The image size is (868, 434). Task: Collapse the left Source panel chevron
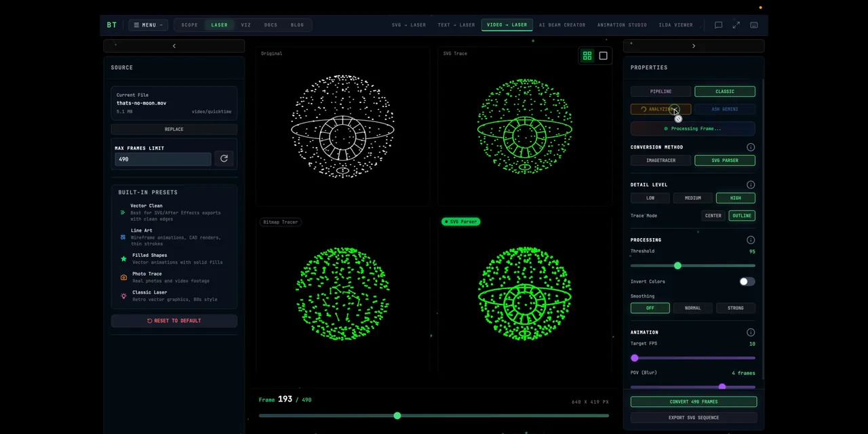[174, 46]
